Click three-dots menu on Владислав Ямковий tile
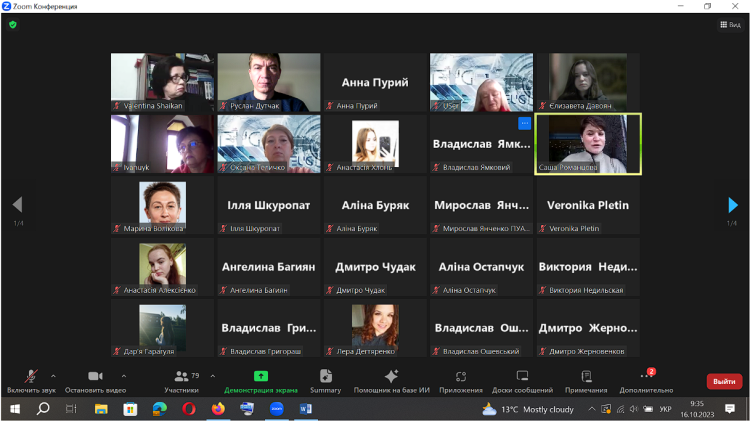750x421 pixels. tap(524, 124)
